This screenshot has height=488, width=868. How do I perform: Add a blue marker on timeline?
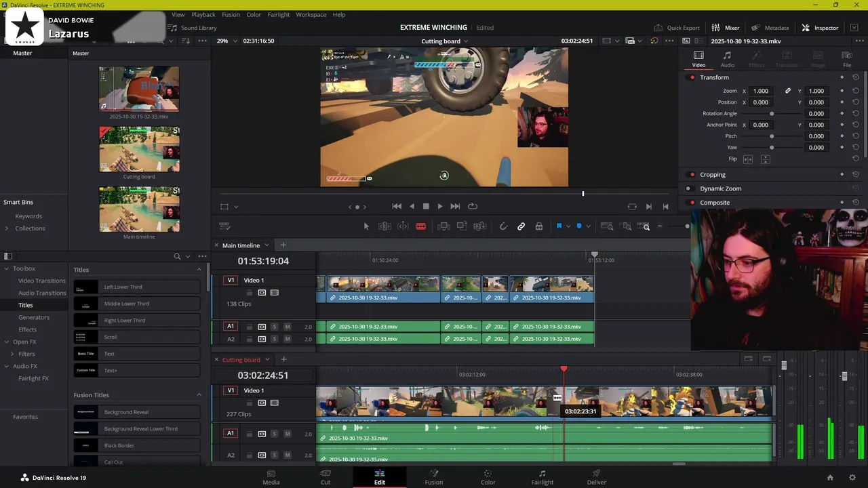[578, 226]
